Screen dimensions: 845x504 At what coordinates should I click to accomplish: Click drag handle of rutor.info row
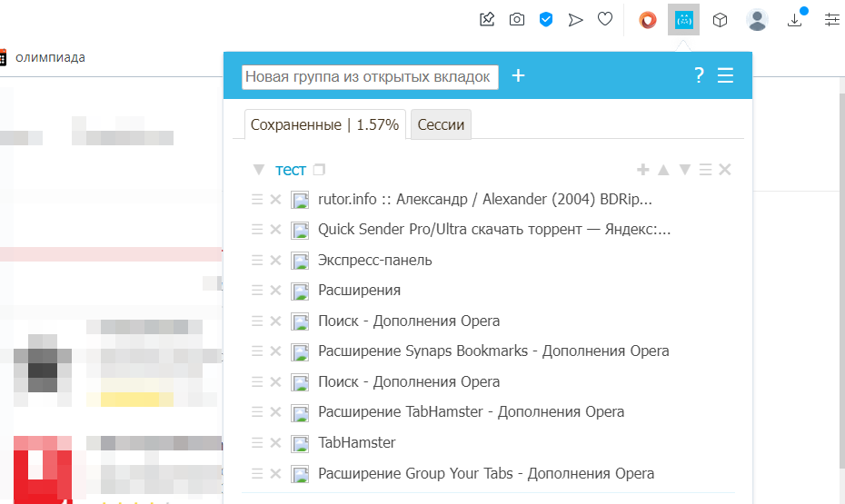tap(257, 199)
